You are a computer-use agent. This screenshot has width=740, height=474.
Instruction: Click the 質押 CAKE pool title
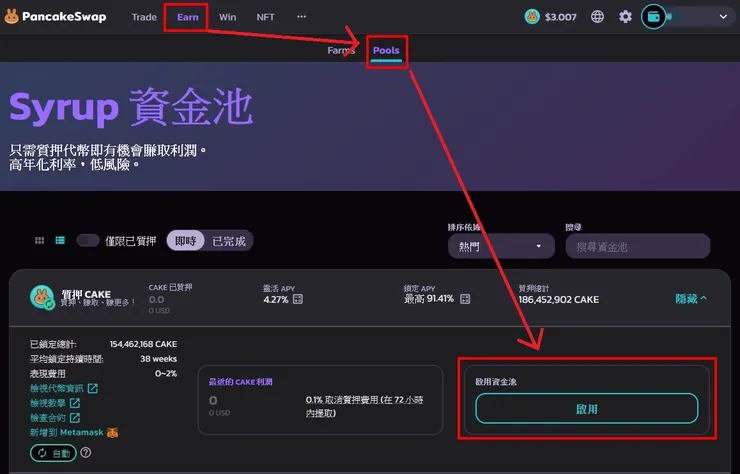pyautogui.click(x=86, y=294)
